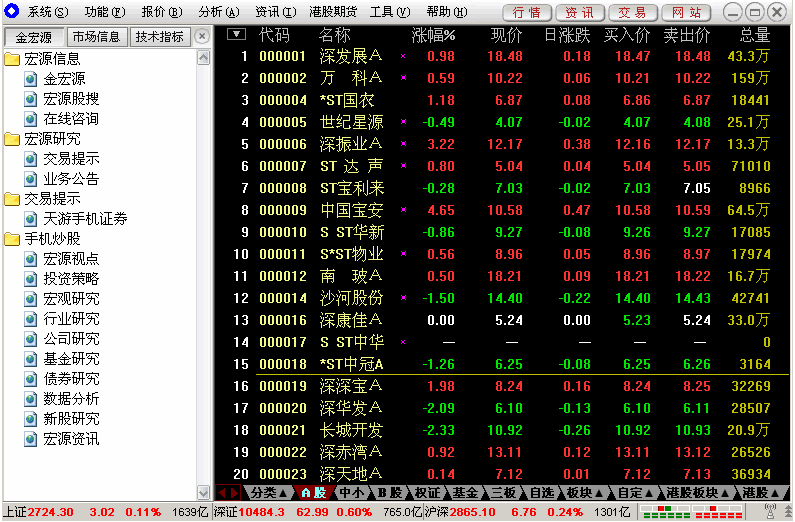Viewport: 795px width, 522px height.
Task: Select the 金宏源 panel tab
Action: point(33,37)
